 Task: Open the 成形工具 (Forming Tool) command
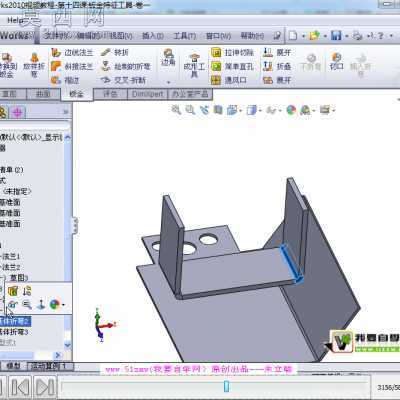pyautogui.click(x=194, y=65)
